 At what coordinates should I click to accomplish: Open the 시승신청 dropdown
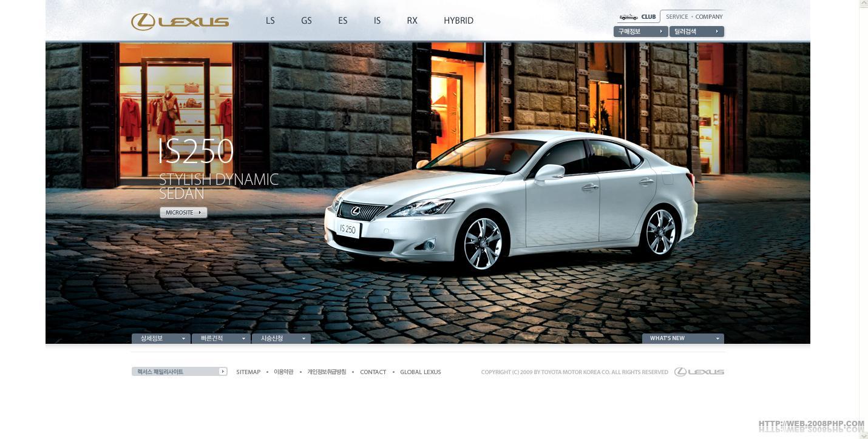pyautogui.click(x=281, y=338)
